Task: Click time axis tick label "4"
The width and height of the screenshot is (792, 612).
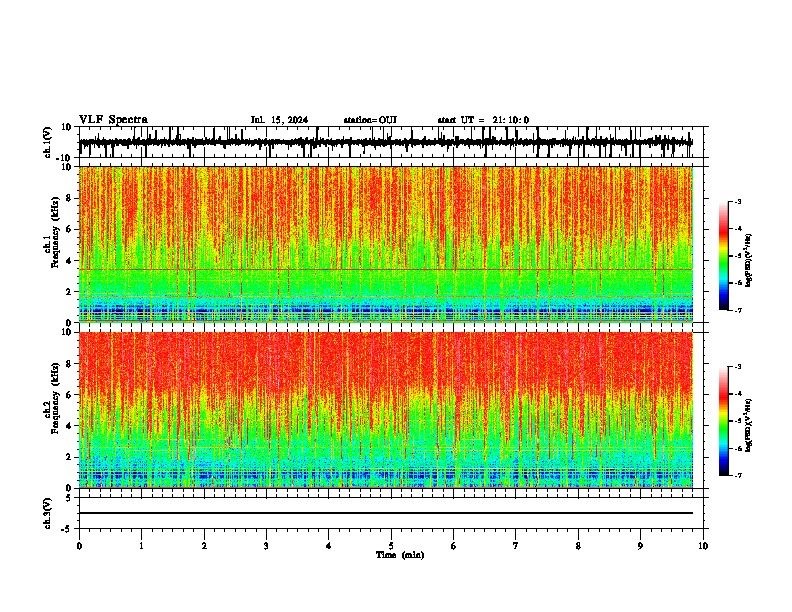Action: tap(329, 546)
